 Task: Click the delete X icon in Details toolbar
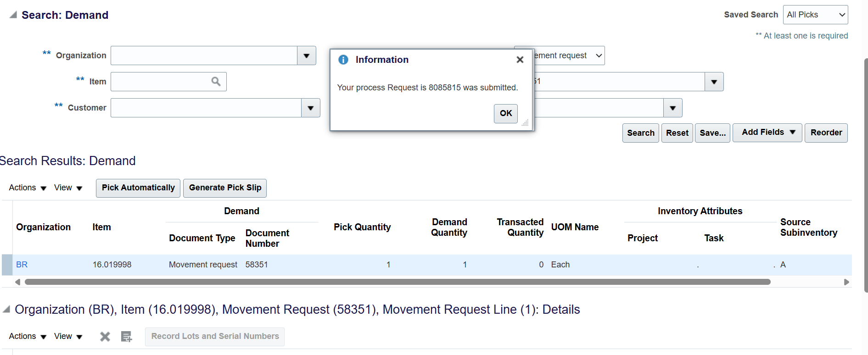tap(105, 337)
